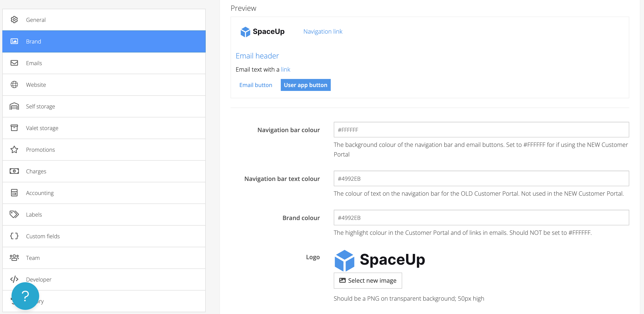Click into the Brand colour input
The image size is (644, 314).
(x=481, y=218)
